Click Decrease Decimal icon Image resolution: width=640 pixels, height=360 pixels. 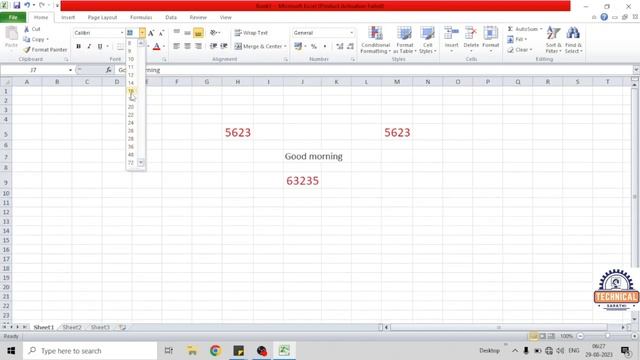tap(350, 47)
